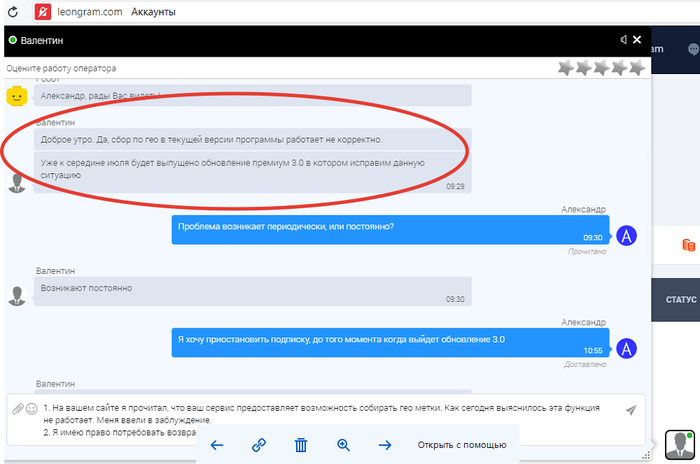
Task: Go to previous image with left arrow
Action: (x=217, y=445)
